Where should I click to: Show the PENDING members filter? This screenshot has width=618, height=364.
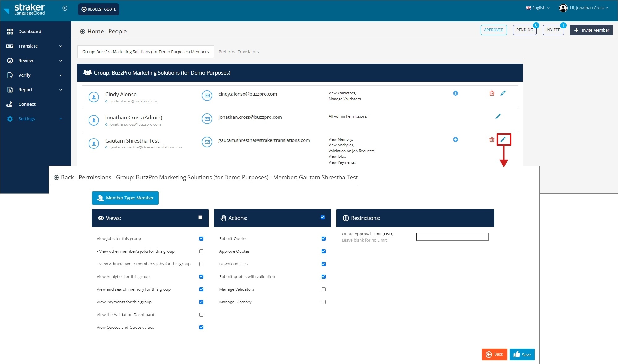(x=525, y=30)
